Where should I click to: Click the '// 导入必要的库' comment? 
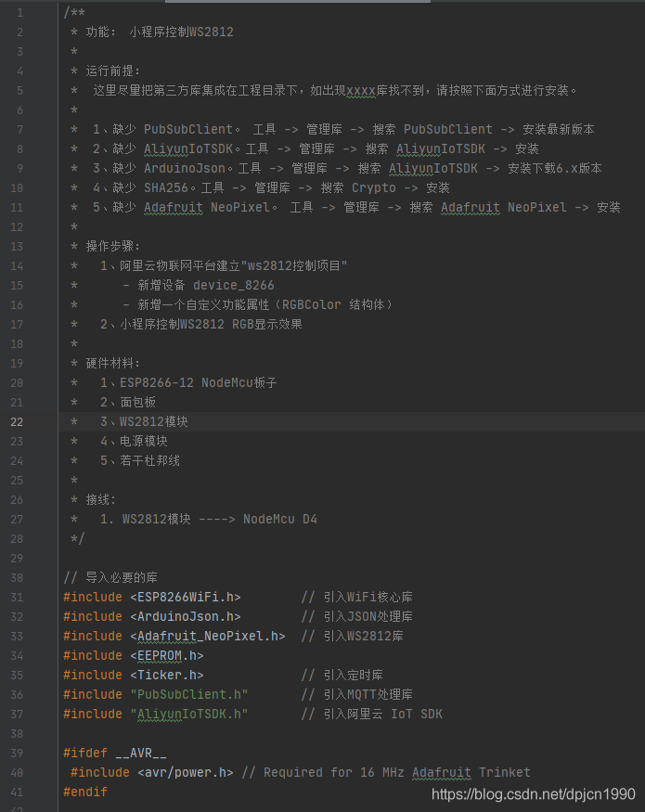110,578
